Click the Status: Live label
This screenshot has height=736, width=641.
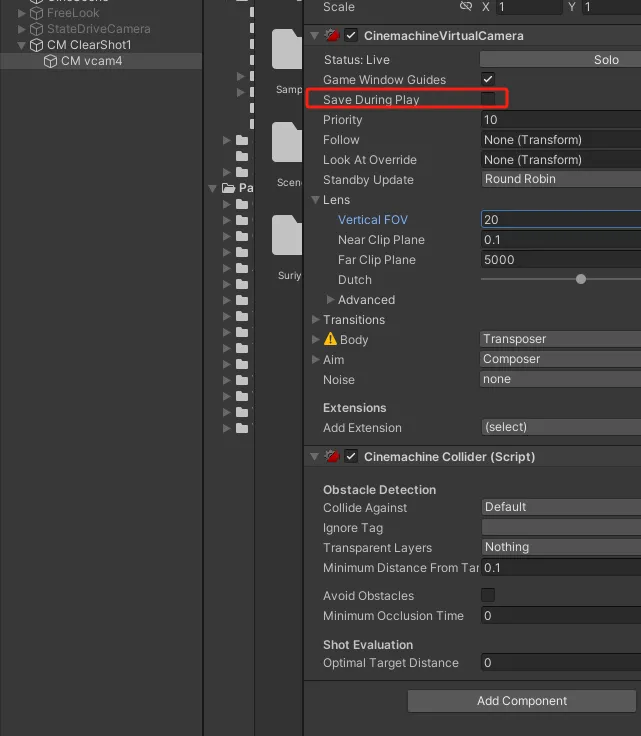356,60
